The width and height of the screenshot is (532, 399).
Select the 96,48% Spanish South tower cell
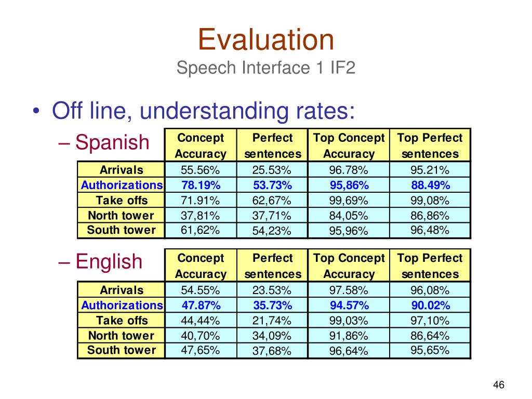pyautogui.click(x=430, y=230)
